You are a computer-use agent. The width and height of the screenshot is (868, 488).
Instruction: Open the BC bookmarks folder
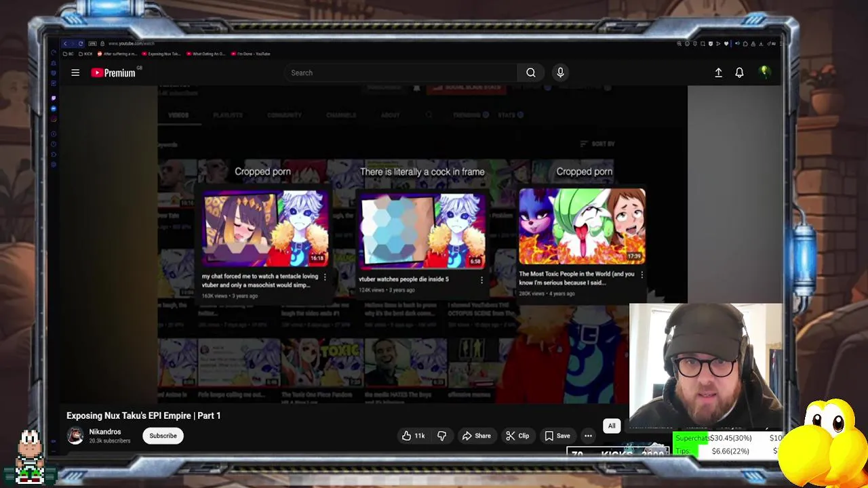point(68,54)
